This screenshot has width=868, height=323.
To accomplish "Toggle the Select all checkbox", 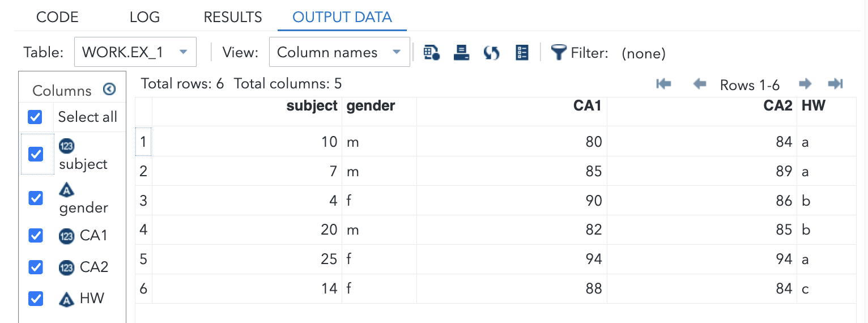I will [x=35, y=117].
